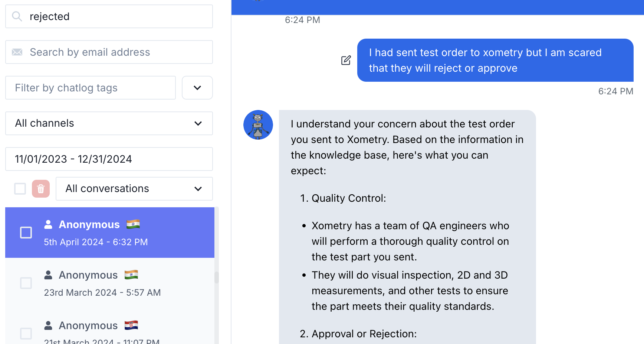Click the edit pencil icon beside the blue message
644x344 pixels.
tap(346, 60)
